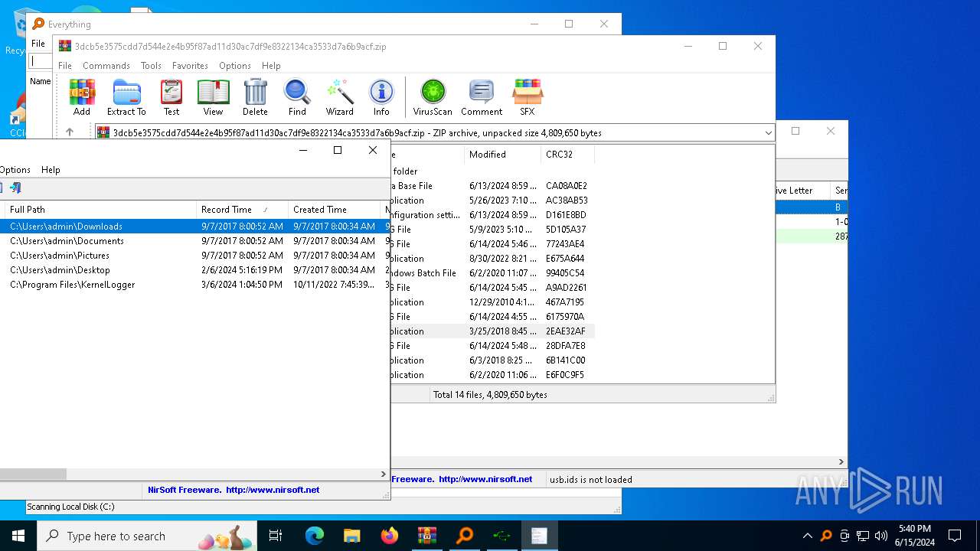Viewport: 980px width, 551px height.
Task: Click the exit icon in NirSoft toolbar
Action: tap(15, 188)
